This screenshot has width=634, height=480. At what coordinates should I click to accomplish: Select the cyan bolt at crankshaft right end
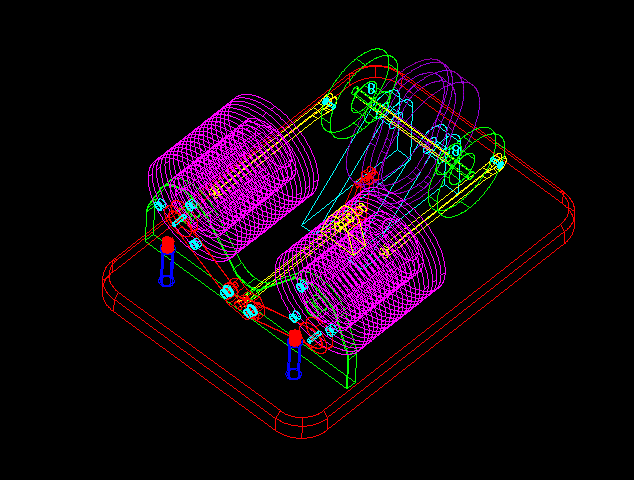tap(497, 161)
